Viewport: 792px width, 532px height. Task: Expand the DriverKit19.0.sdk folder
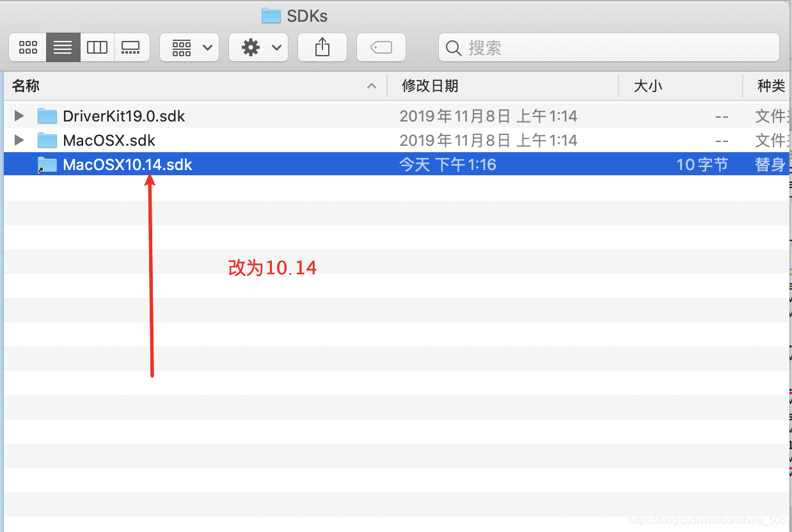click(x=18, y=116)
